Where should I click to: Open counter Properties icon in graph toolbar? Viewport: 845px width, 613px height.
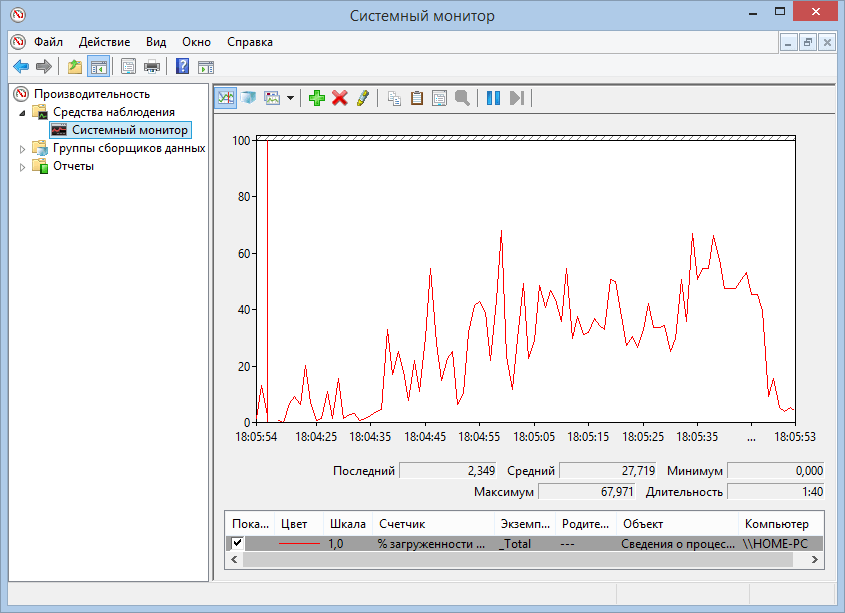[439, 98]
